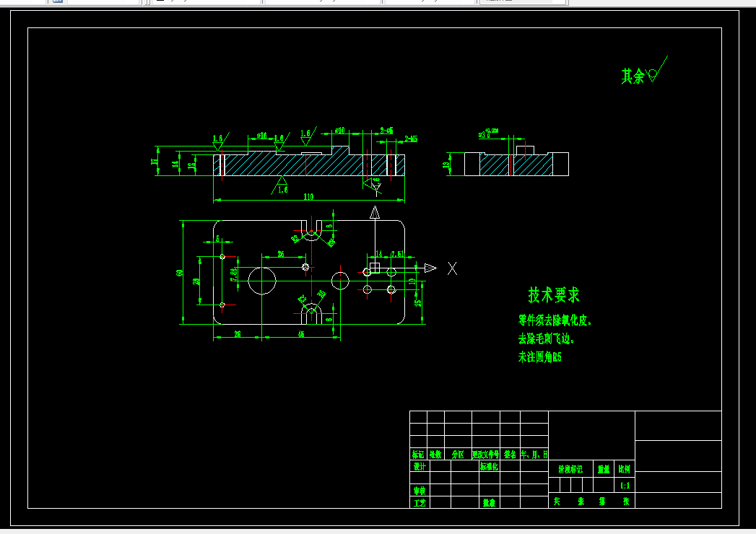Select the 110 overall length dimension
Image resolution: width=756 pixels, height=534 pixels.
click(308, 196)
